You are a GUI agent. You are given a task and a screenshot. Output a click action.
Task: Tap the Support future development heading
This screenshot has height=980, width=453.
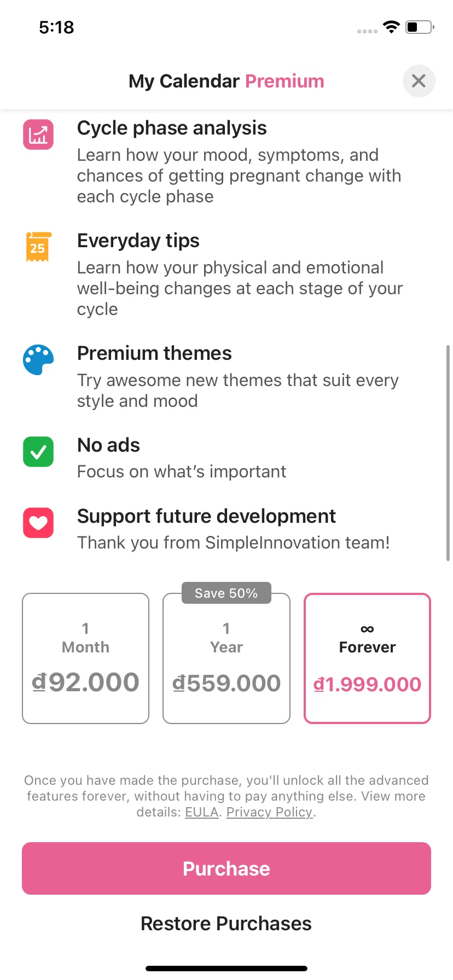click(x=206, y=516)
